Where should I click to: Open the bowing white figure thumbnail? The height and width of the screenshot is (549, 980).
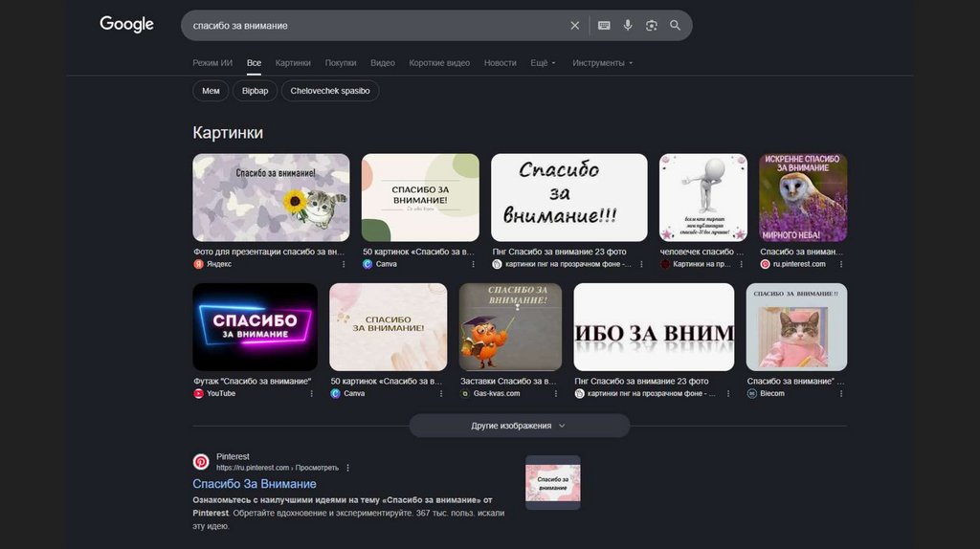point(703,197)
